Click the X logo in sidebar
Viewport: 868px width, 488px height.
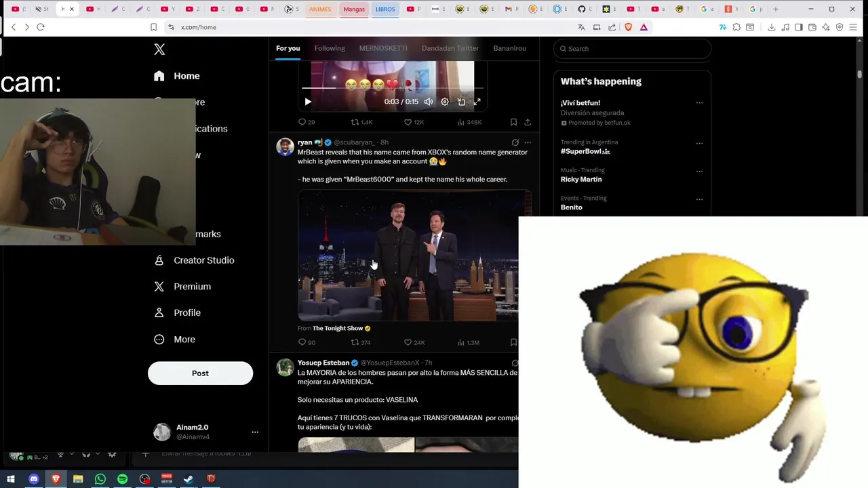159,49
